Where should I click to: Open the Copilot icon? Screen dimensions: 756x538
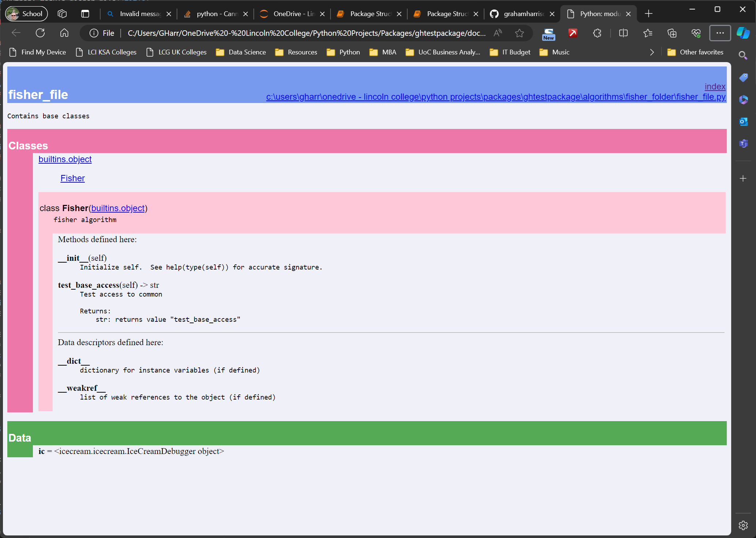coord(743,33)
